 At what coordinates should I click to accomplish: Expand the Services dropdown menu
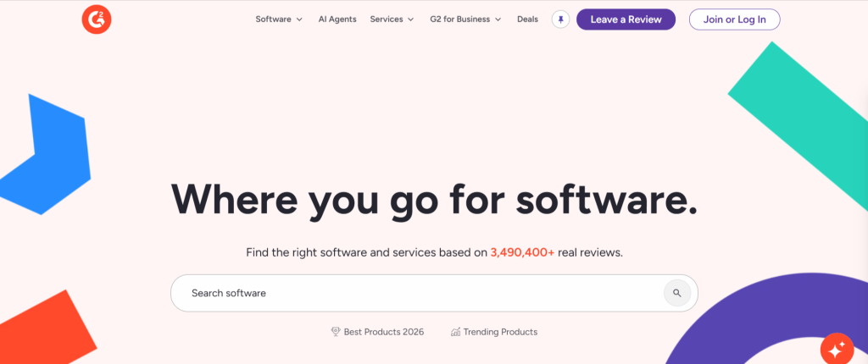[392, 19]
